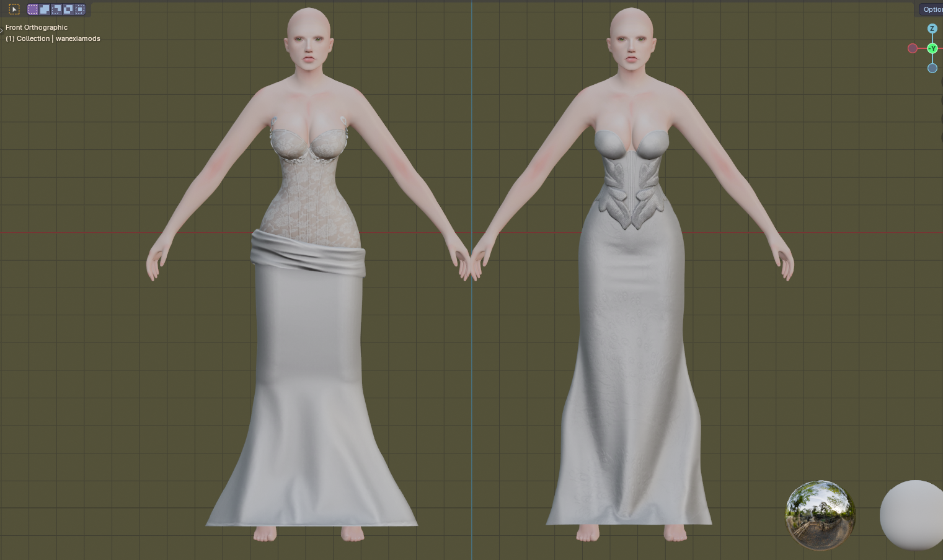Choose the Set new selection mode
This screenshot has width=943, height=560.
(33, 9)
